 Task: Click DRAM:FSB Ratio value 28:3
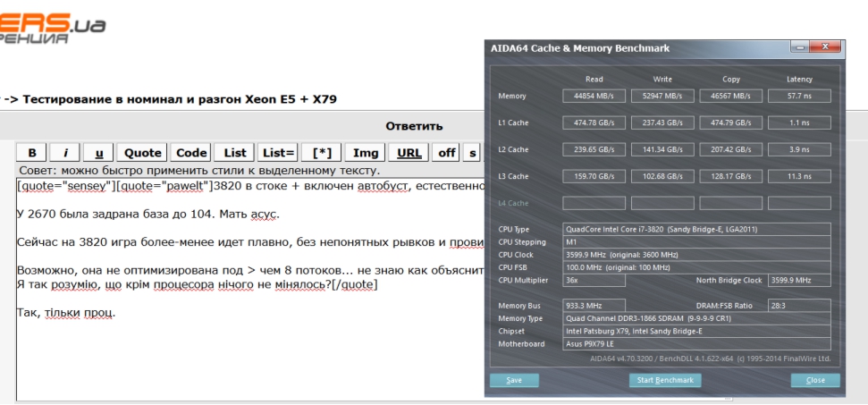(x=799, y=306)
